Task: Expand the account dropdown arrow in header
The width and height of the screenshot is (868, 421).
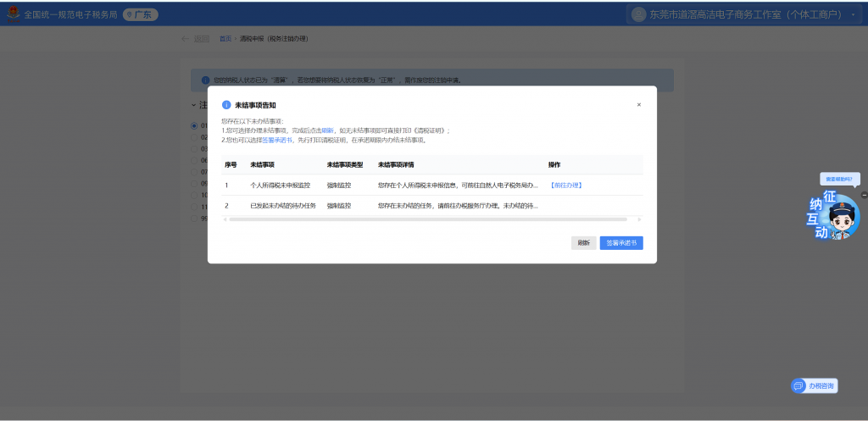Action: click(853, 15)
